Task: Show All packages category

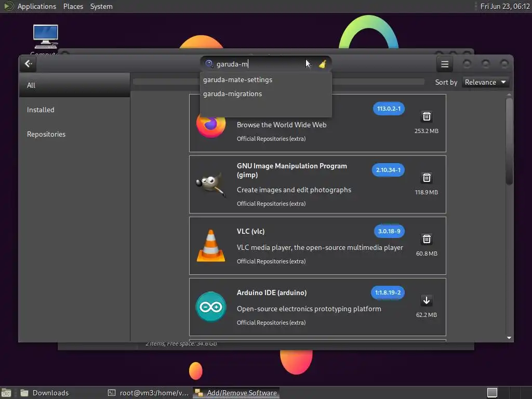Action: click(x=74, y=85)
